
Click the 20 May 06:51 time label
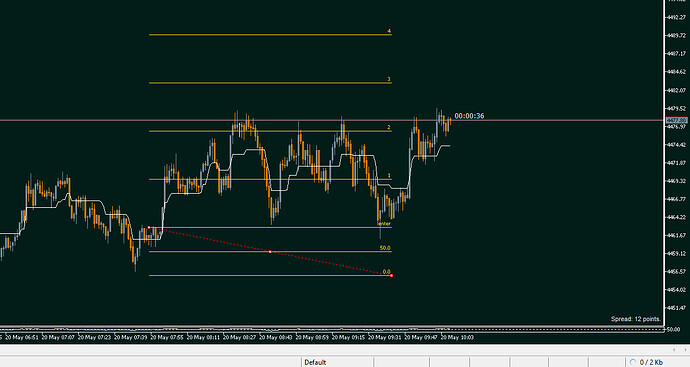22,338
